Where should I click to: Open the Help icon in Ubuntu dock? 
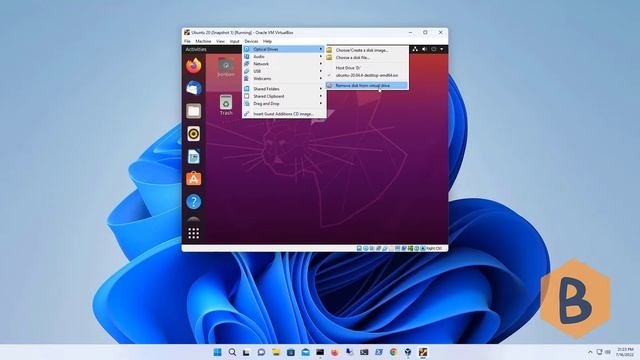(x=193, y=202)
